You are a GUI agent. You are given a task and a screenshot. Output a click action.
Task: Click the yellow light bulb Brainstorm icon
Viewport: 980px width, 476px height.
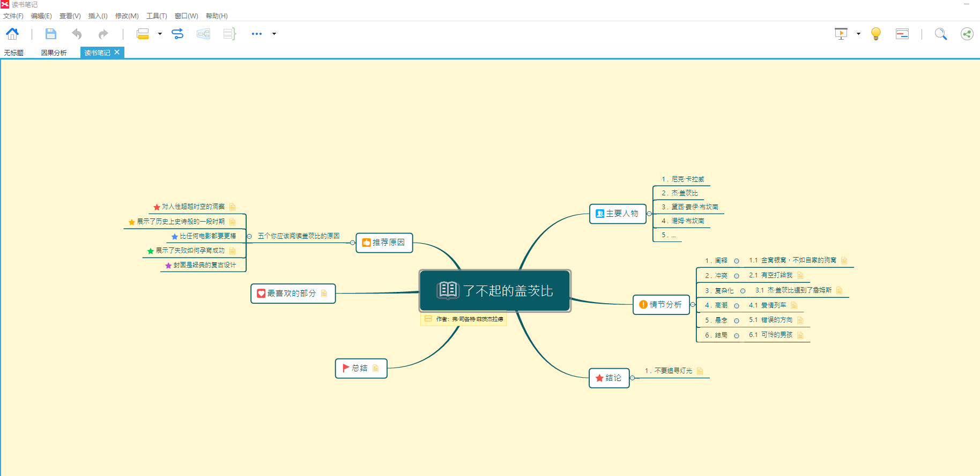(876, 34)
